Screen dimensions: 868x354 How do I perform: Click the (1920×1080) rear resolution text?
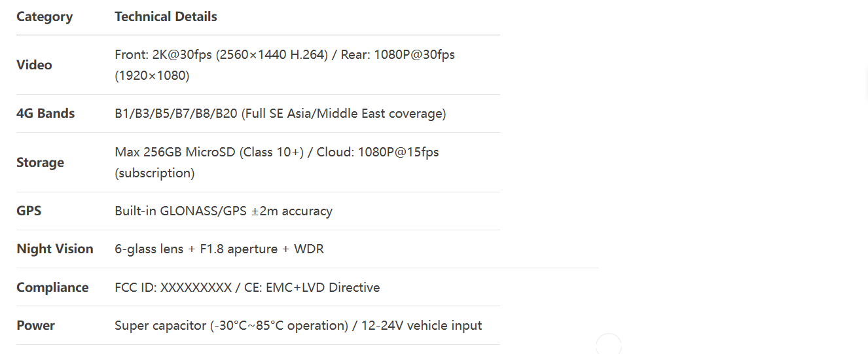(152, 76)
